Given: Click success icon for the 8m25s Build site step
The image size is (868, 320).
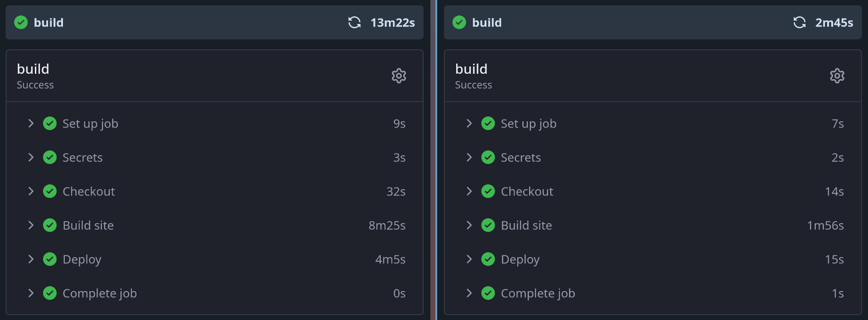Looking at the screenshot, I should tap(50, 225).
